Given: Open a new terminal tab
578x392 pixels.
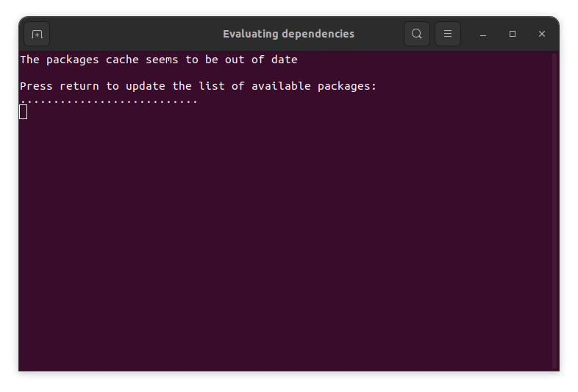Looking at the screenshot, I should (x=37, y=34).
